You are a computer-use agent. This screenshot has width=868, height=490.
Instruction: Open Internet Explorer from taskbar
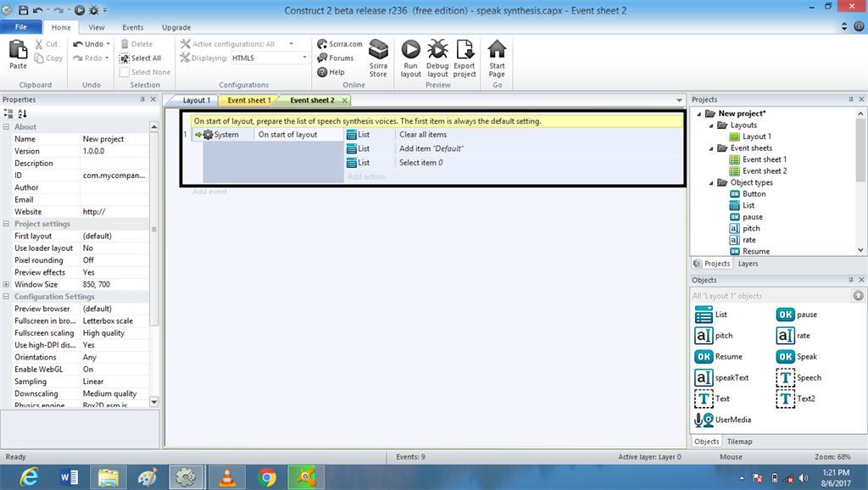click(28, 477)
